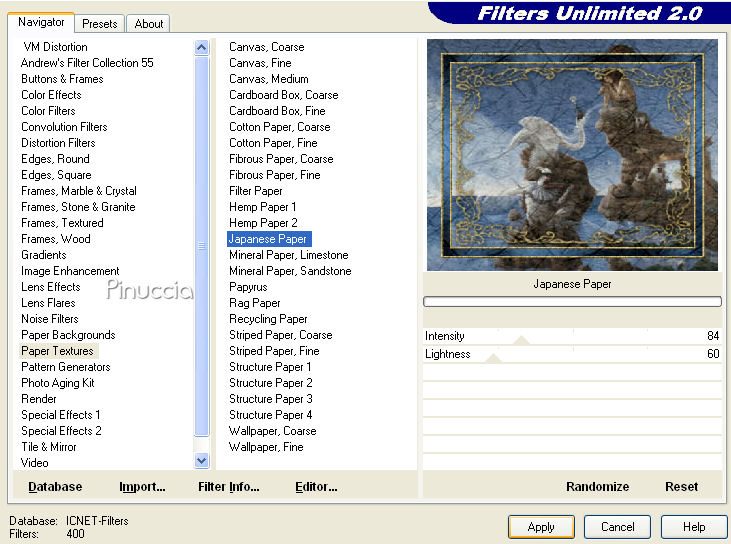The height and width of the screenshot is (544, 731).
Task: Select the Navigator tab
Action: point(41,22)
